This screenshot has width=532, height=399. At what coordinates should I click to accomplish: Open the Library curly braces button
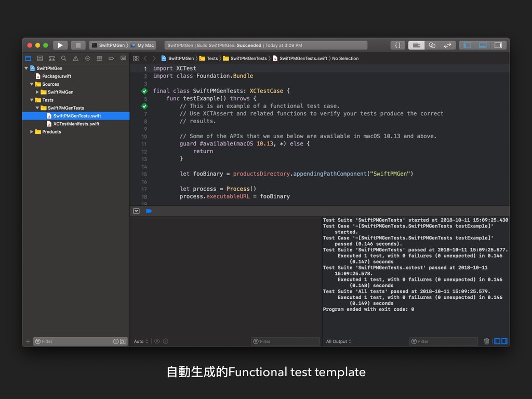397,45
